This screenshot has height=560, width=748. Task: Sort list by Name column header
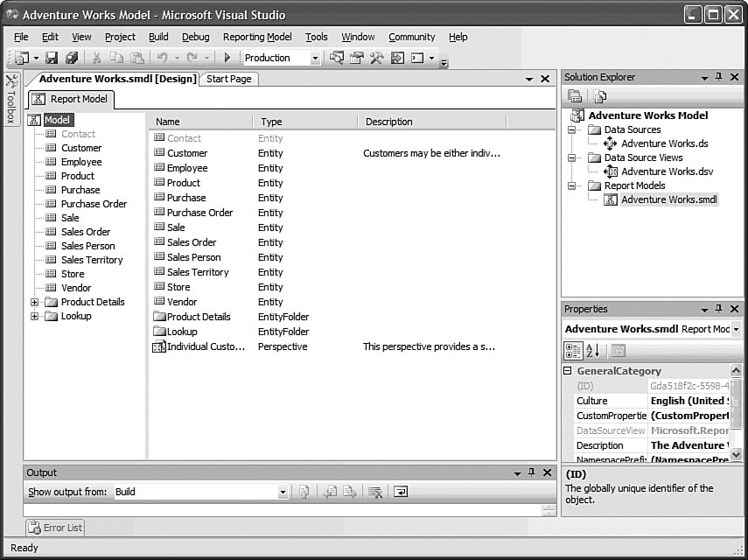click(202, 122)
